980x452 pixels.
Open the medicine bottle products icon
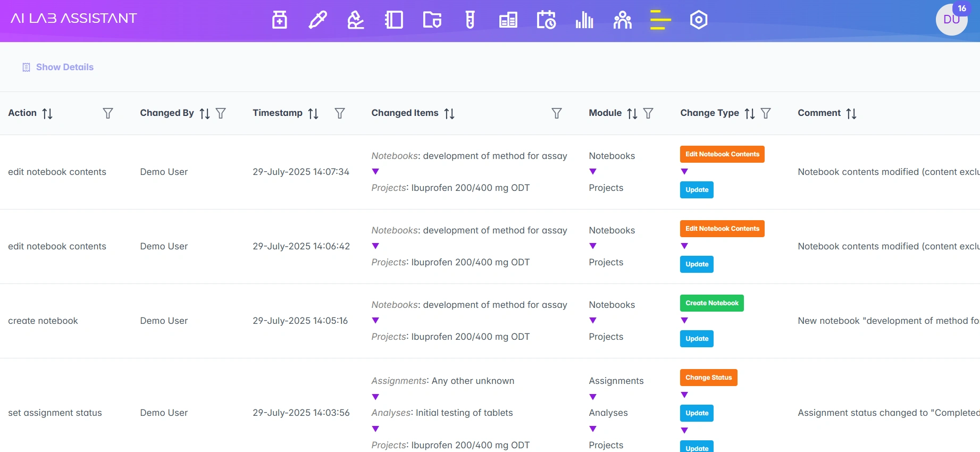pyautogui.click(x=280, y=20)
